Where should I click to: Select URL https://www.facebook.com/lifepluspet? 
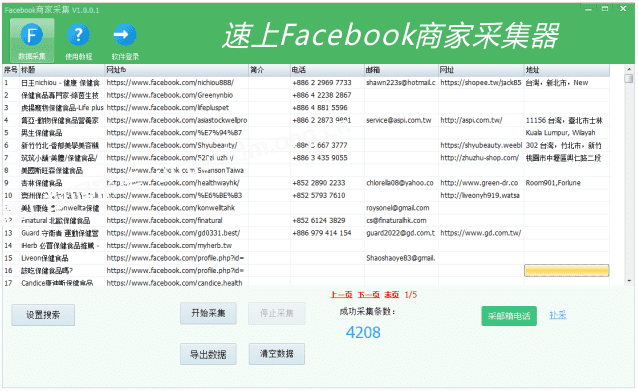pos(177,108)
